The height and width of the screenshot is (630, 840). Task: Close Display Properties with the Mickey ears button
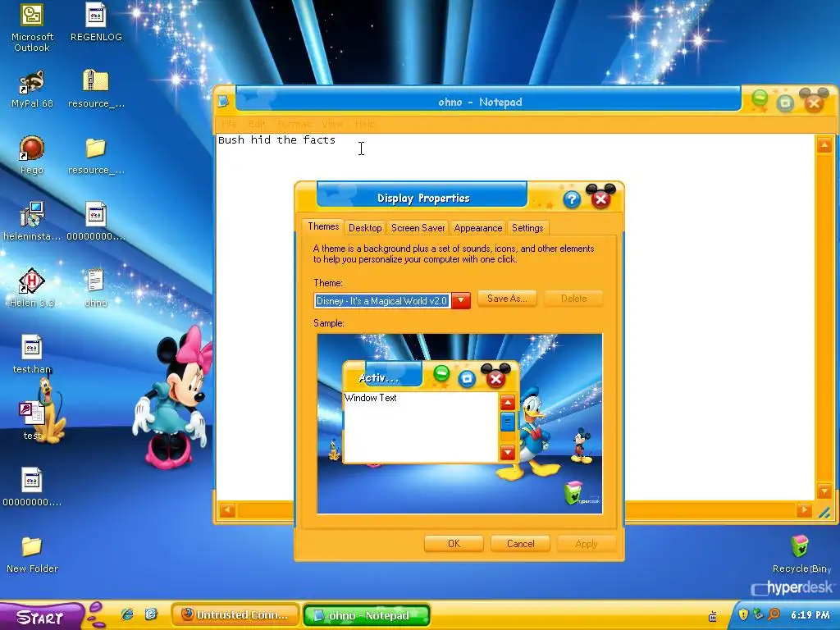pos(600,198)
